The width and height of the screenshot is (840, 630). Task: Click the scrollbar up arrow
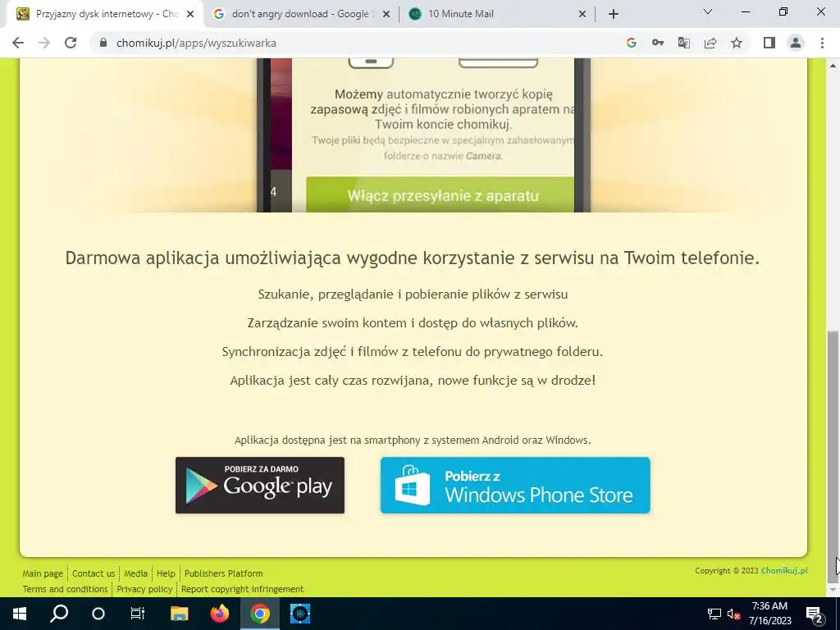[833, 66]
